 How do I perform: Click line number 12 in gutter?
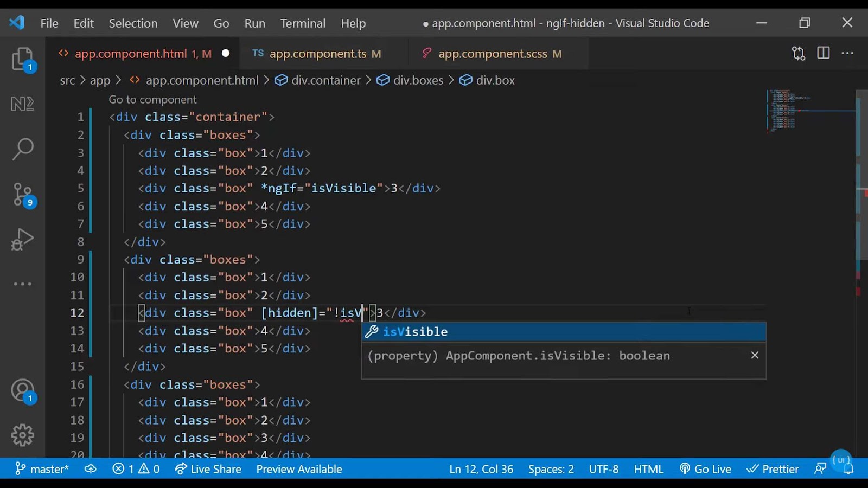click(77, 313)
